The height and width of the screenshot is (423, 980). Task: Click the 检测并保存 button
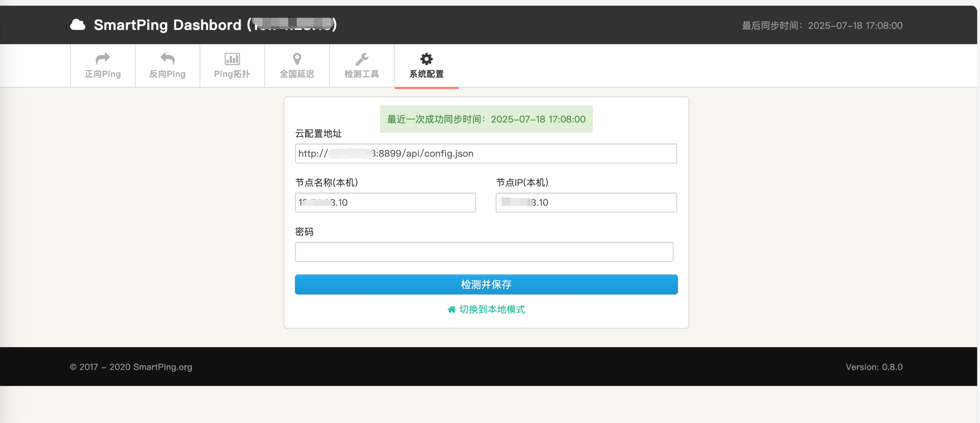pyautogui.click(x=486, y=284)
